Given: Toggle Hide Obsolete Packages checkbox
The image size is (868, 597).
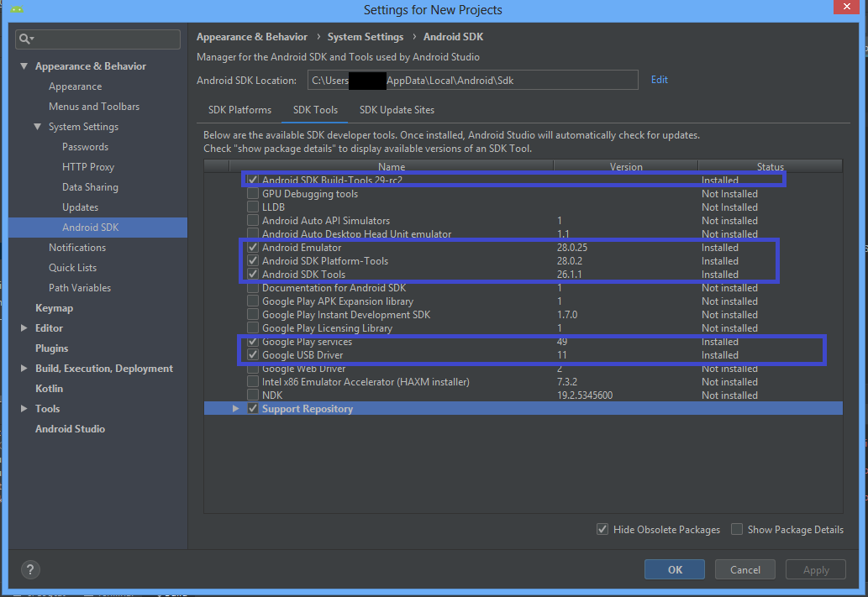Looking at the screenshot, I should point(602,530).
